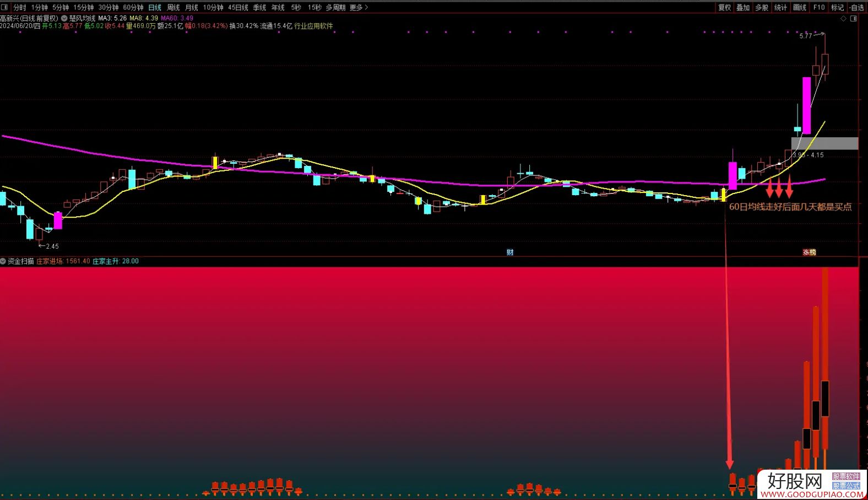This screenshot has height=500, width=868.
Task: Click the 5.77 high price label
Action: tap(806, 36)
